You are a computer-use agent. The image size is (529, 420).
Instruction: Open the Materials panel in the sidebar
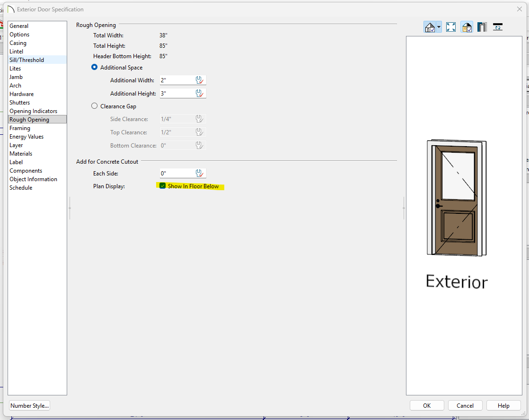[21, 154]
